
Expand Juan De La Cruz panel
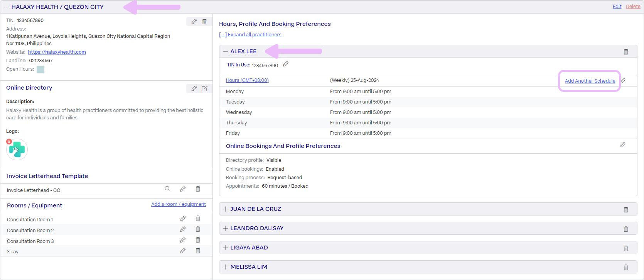[x=226, y=209]
